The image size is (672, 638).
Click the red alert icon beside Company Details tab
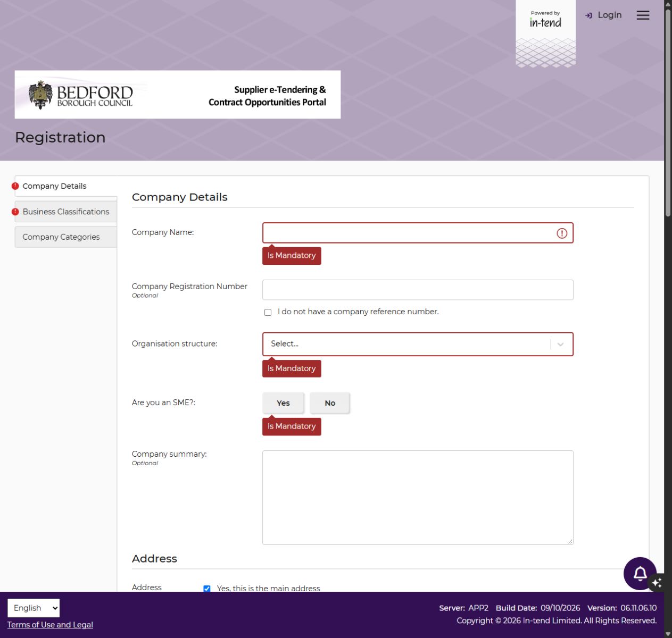pyautogui.click(x=15, y=186)
